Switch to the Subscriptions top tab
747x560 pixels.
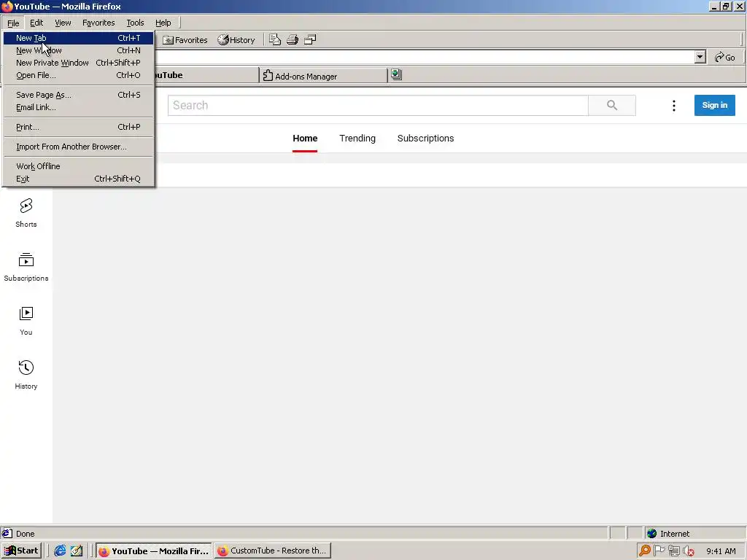pos(425,139)
